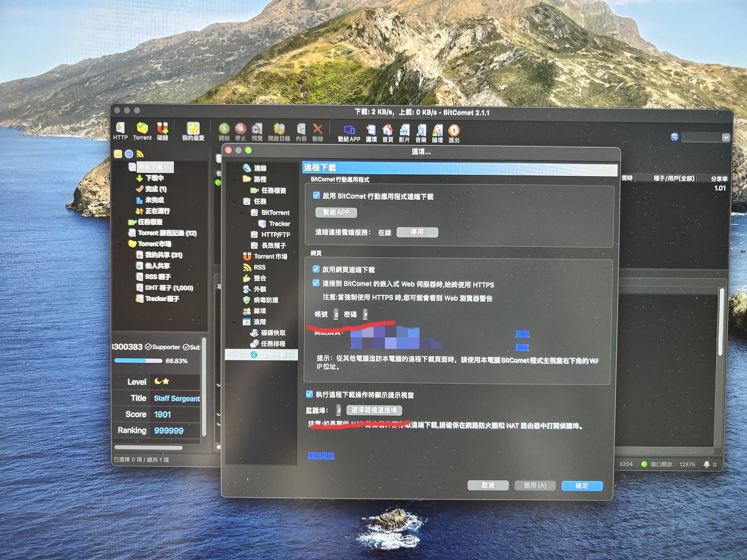747x560 pixels.
Task: Click the 首頁 home toolbar icon
Action: (x=387, y=130)
